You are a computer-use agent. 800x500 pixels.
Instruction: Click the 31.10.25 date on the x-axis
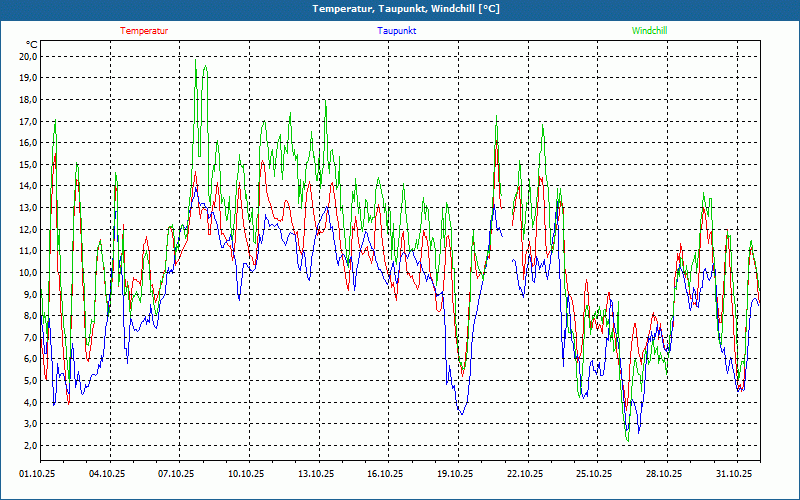(734, 474)
